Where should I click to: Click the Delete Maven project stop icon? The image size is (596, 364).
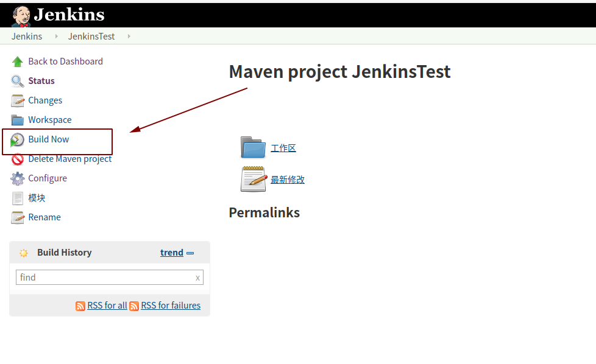pos(16,158)
